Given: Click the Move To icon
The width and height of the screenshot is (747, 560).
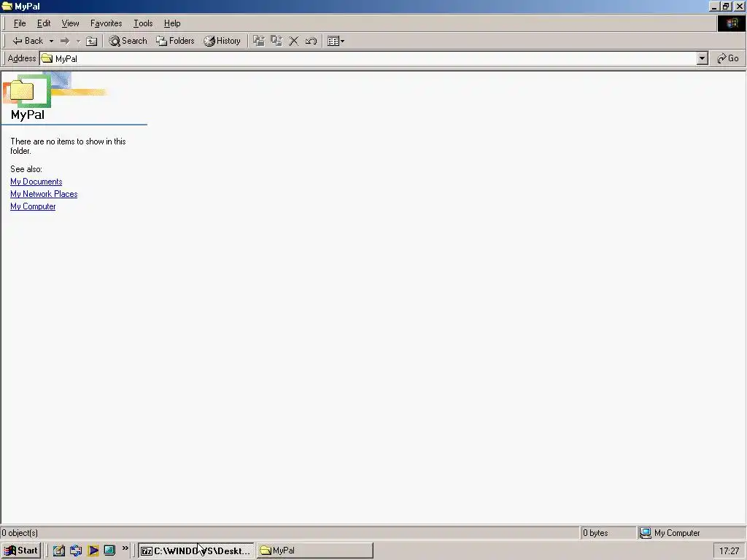Looking at the screenshot, I should (x=259, y=41).
